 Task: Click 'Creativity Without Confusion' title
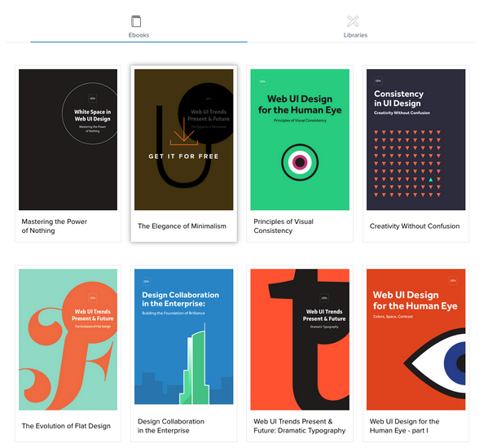pos(415,226)
